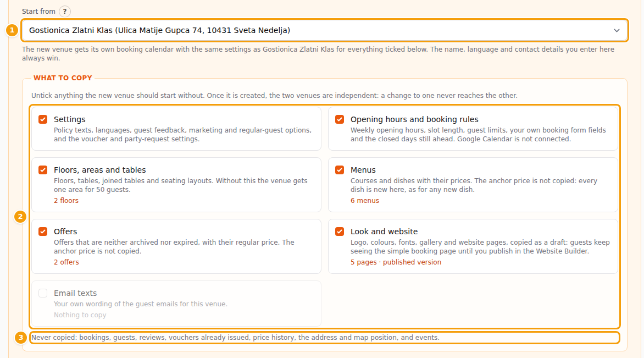Click the disabled Email texts checkbox
Screen dimensions: 644x358
tap(43, 293)
